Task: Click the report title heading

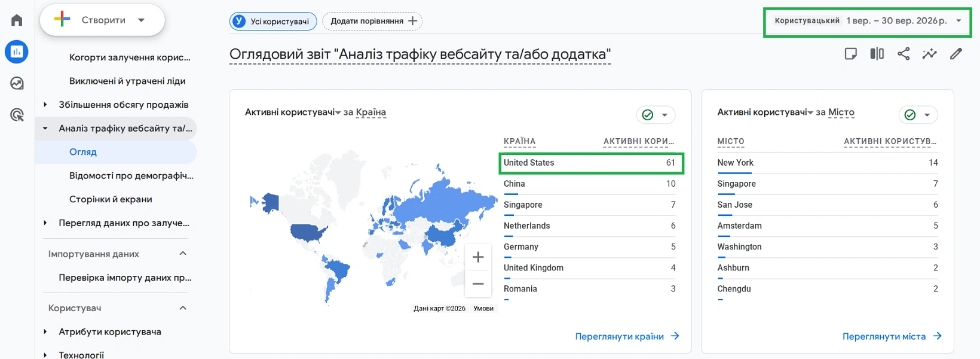Action: (x=420, y=54)
